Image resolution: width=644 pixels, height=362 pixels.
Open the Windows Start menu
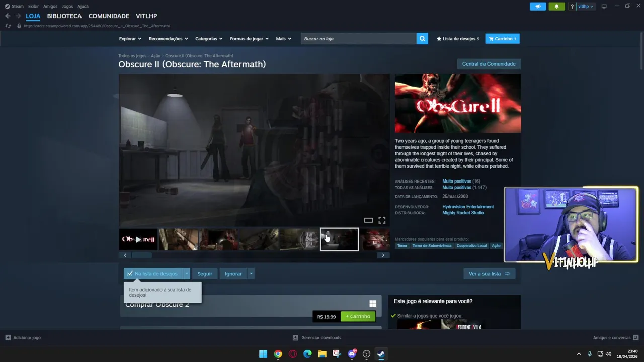tap(263, 354)
